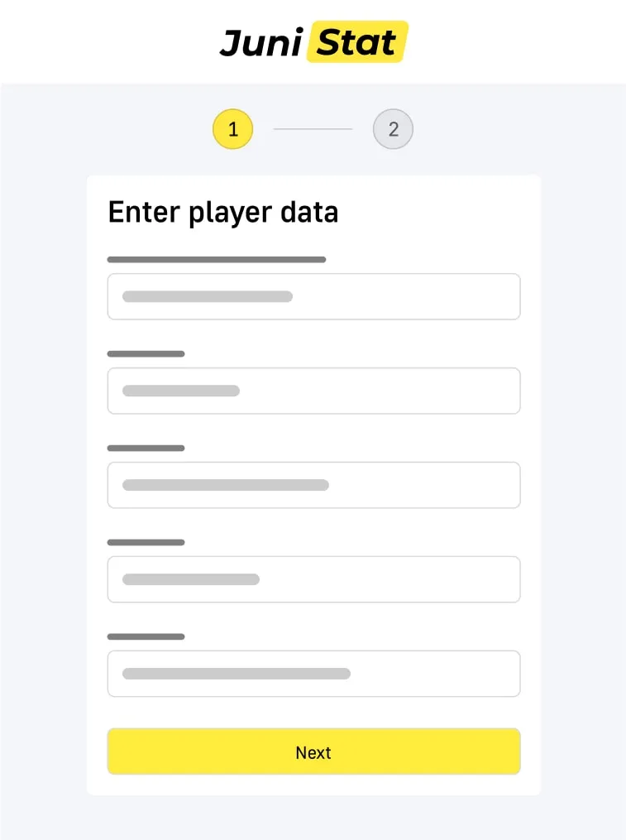The height and width of the screenshot is (840, 626).
Task: Click the label above the fourth field
Action: [146, 543]
